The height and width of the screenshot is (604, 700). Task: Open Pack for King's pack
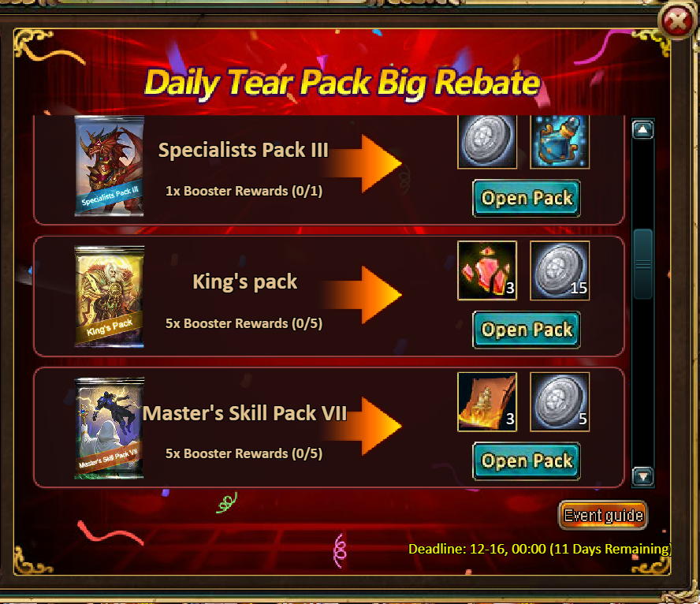coord(527,330)
